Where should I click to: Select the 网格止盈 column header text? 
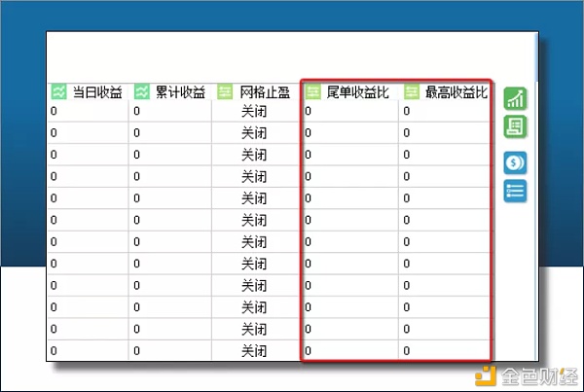pos(265,92)
